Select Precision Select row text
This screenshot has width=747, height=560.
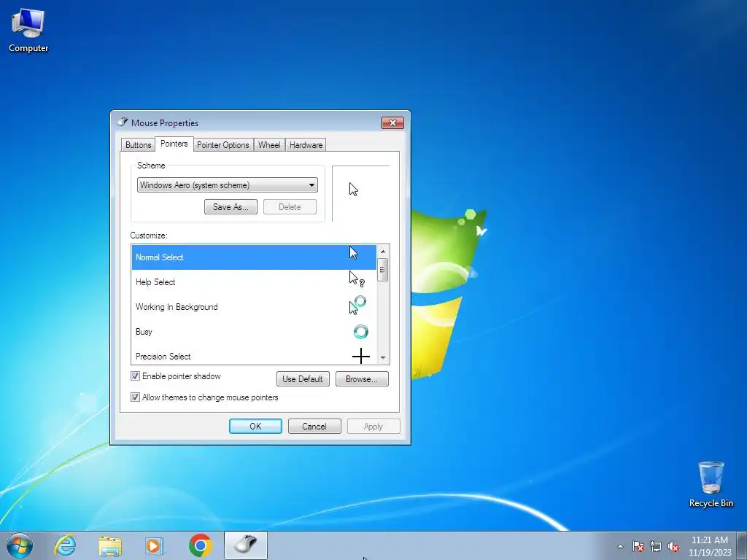tap(163, 356)
